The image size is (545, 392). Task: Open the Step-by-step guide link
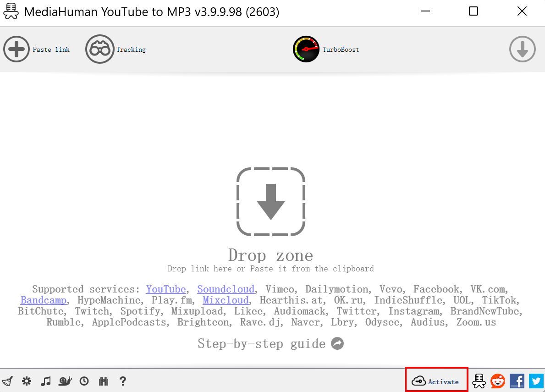click(270, 343)
